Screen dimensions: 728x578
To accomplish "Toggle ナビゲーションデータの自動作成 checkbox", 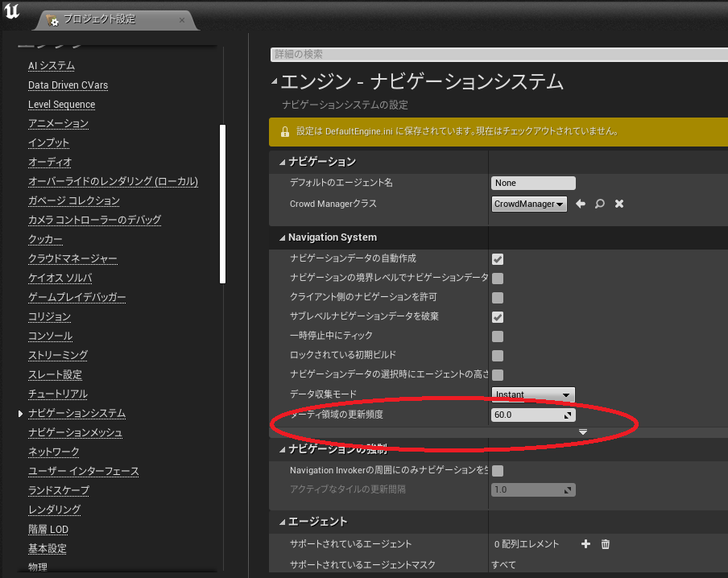I will point(498,258).
